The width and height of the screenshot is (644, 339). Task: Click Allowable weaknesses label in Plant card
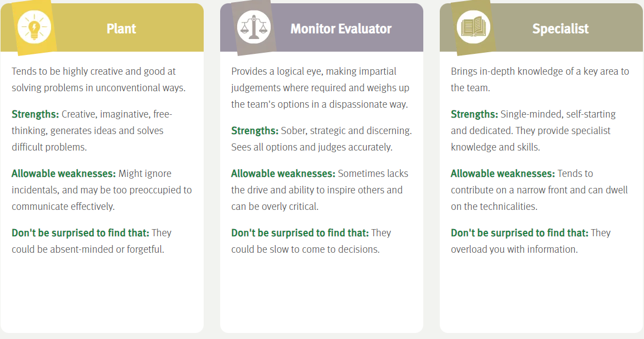tap(64, 174)
